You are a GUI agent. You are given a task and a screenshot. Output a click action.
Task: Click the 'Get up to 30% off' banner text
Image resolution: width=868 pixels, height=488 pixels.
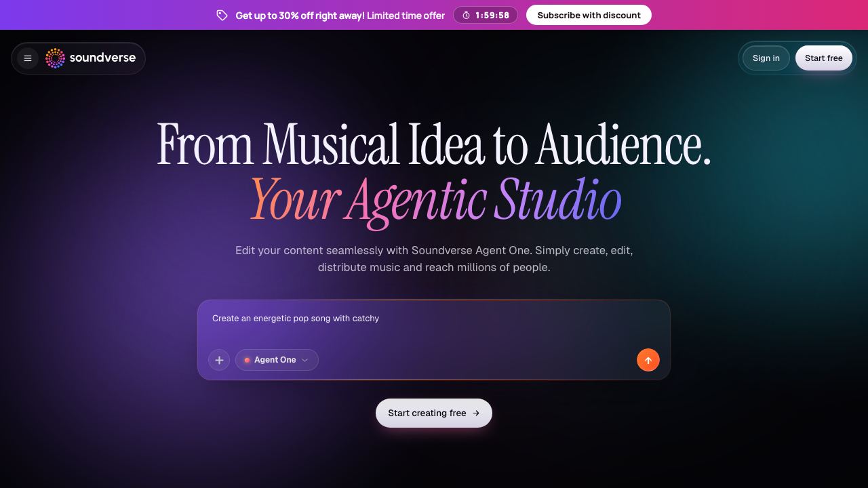(x=340, y=15)
